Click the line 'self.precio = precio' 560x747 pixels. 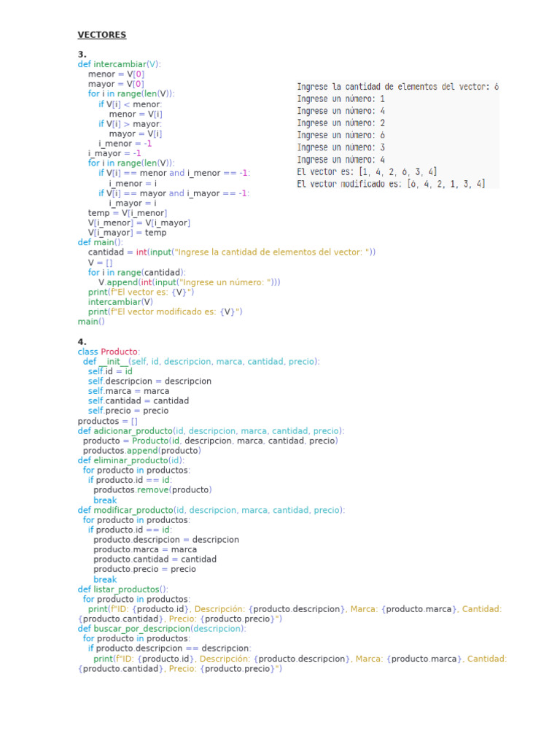pos(128,411)
